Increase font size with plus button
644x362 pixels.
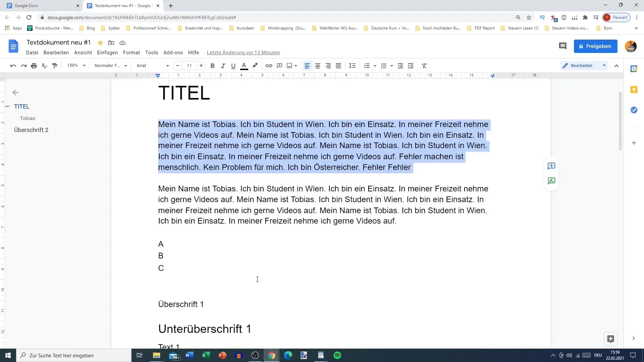[x=201, y=66]
